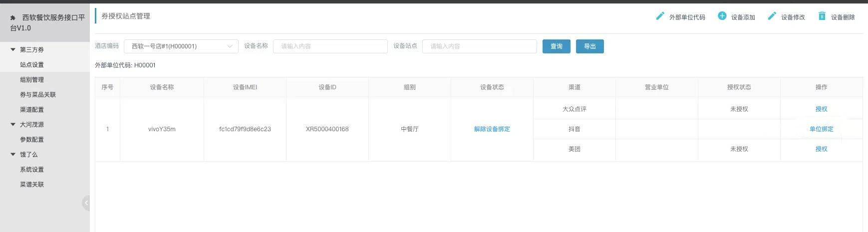Click 设备删除 toolbar label
868x232 pixels.
(843, 17)
